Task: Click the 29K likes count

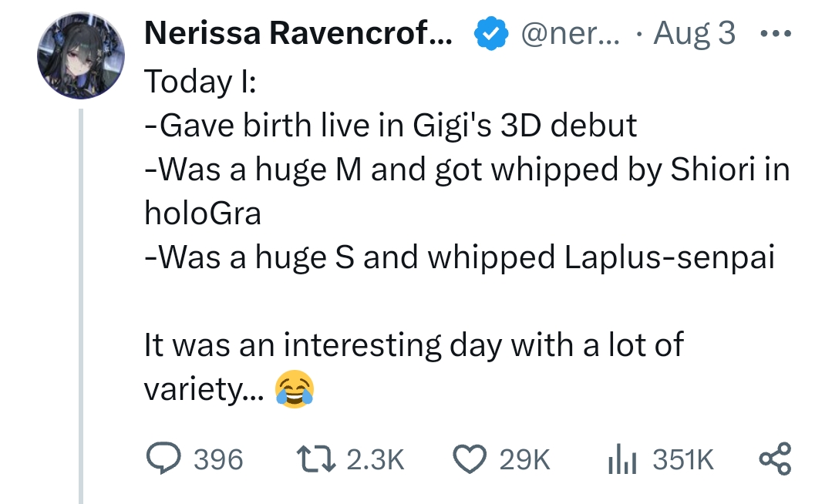Action: pos(524,460)
